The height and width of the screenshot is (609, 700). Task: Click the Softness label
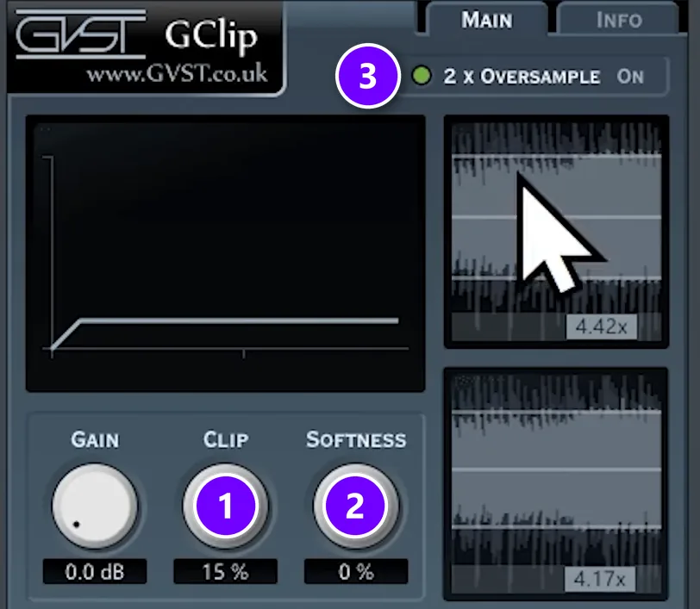(x=356, y=439)
